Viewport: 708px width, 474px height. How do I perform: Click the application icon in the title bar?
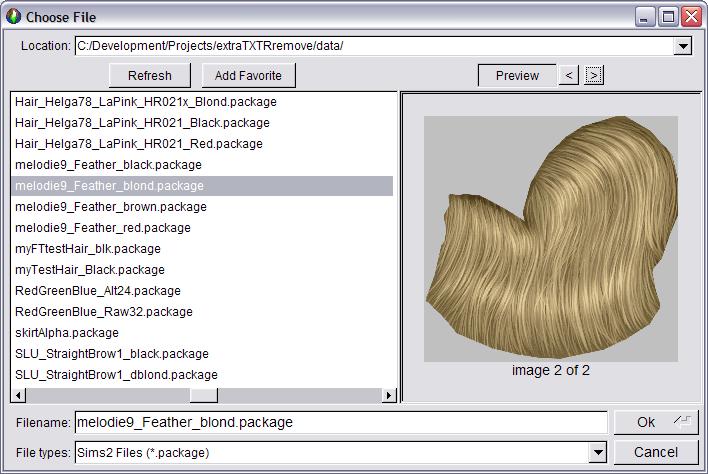coord(14,17)
